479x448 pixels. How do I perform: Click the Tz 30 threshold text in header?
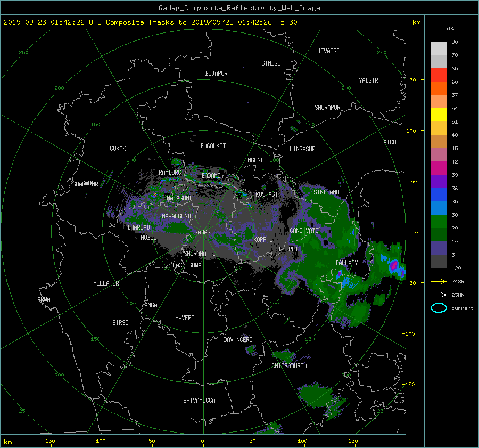click(x=286, y=22)
